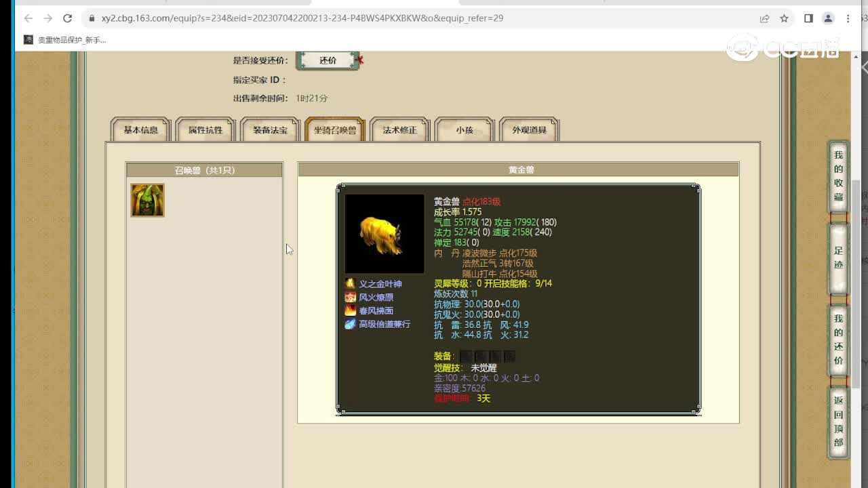Click the 凌波微步 点化175级 inner pill
Screen dimensions: 868x488
coord(500,253)
